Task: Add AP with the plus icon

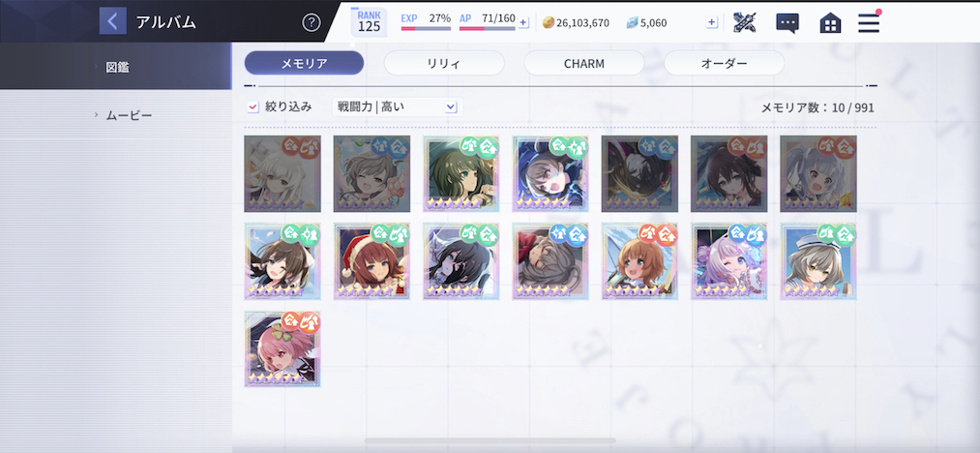Action: coord(523,22)
